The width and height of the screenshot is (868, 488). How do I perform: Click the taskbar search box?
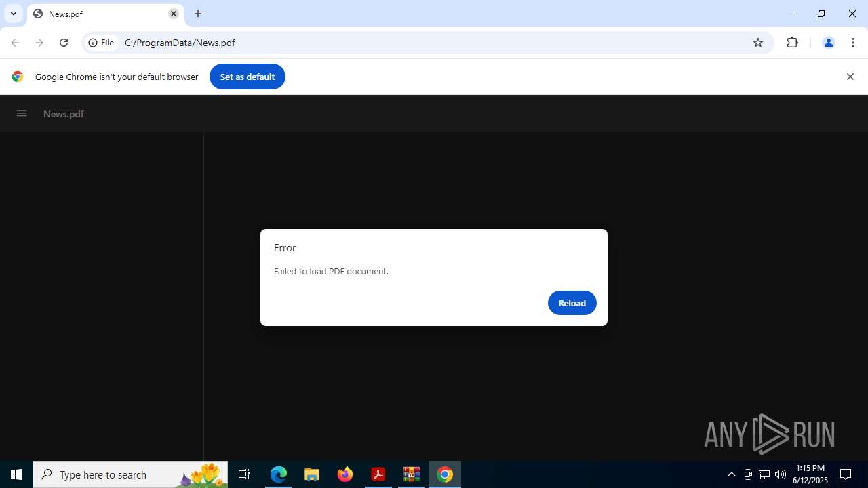tap(130, 474)
